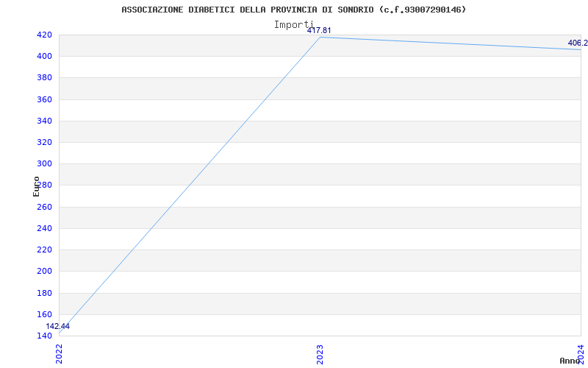The width and height of the screenshot is (588, 368).
Task: Click the 417.81 data point label
Action: click(319, 30)
